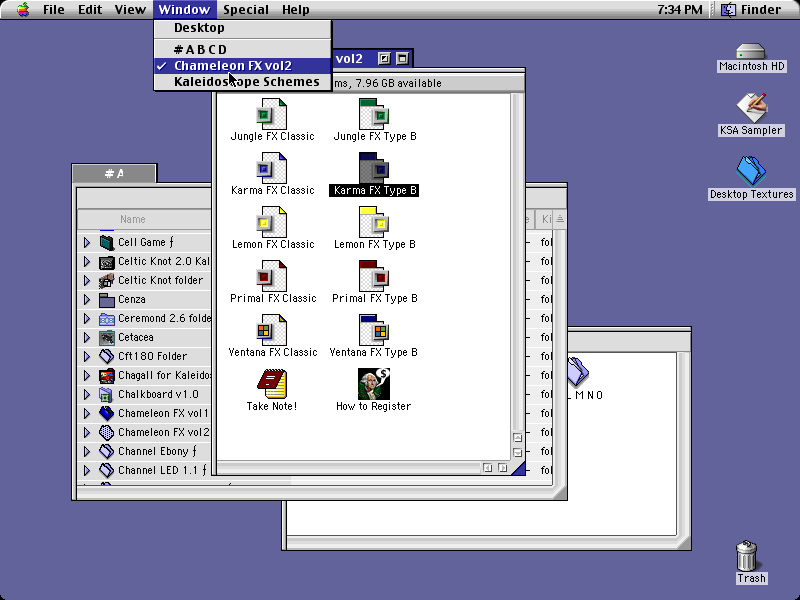Image resolution: width=800 pixels, height=600 pixels.
Task: Expand Channel LED 1.1 ƒ triangle
Action: coord(87,470)
